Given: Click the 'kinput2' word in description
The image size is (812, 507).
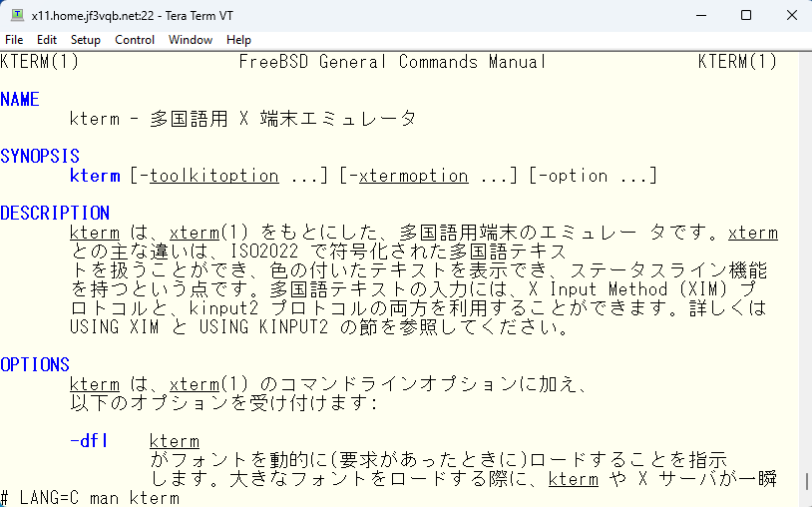Looking at the screenshot, I should tap(223, 308).
